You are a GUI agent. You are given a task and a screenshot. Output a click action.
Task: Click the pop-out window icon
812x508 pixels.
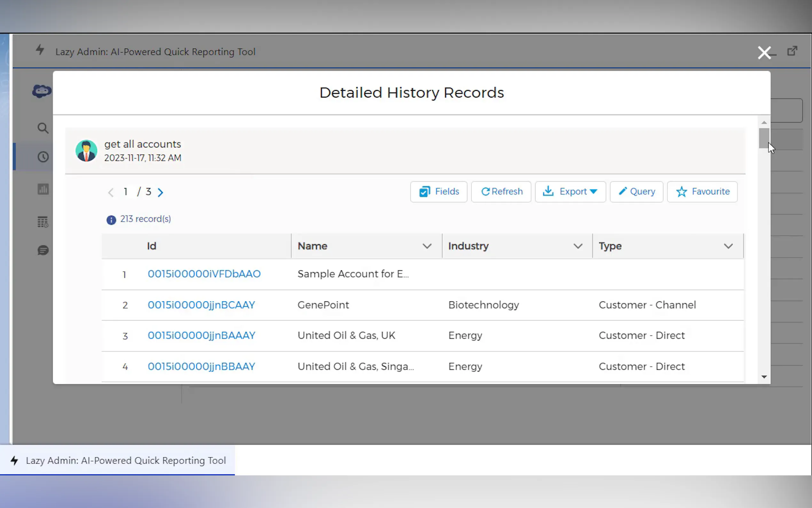pos(792,51)
